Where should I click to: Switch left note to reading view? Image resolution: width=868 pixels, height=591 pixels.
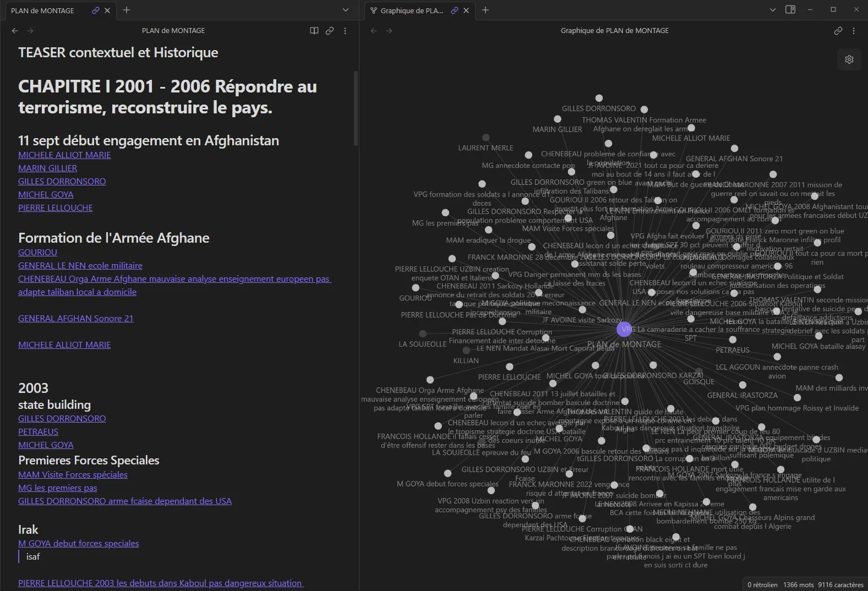point(314,31)
